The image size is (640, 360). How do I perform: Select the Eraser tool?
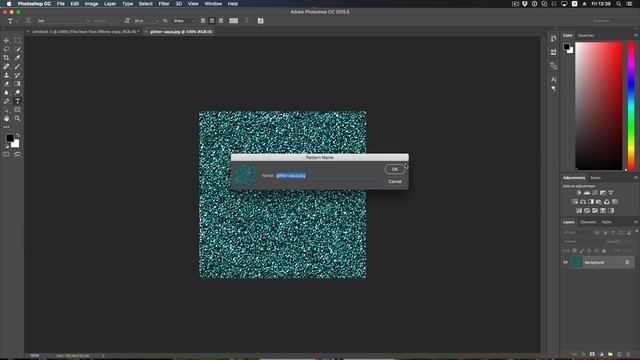(6, 84)
